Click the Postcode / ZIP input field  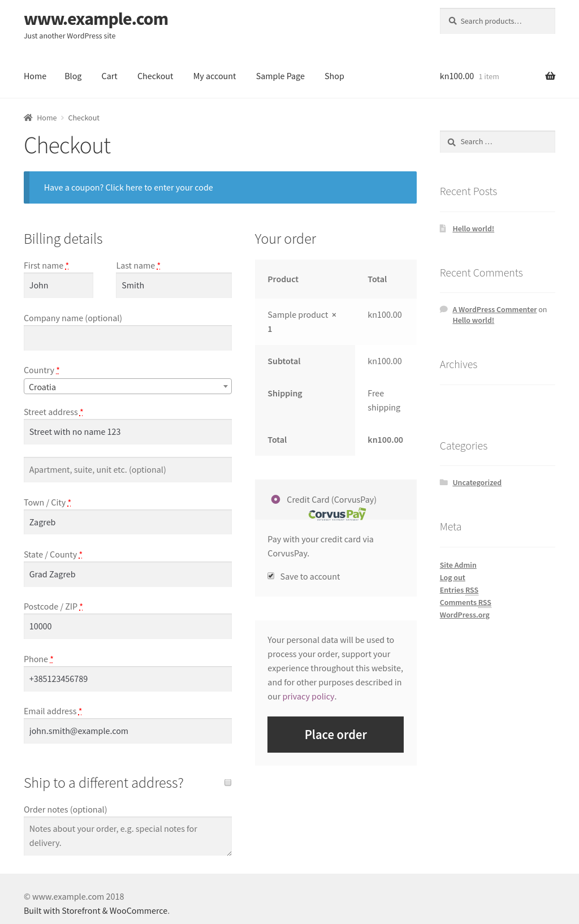click(x=128, y=627)
